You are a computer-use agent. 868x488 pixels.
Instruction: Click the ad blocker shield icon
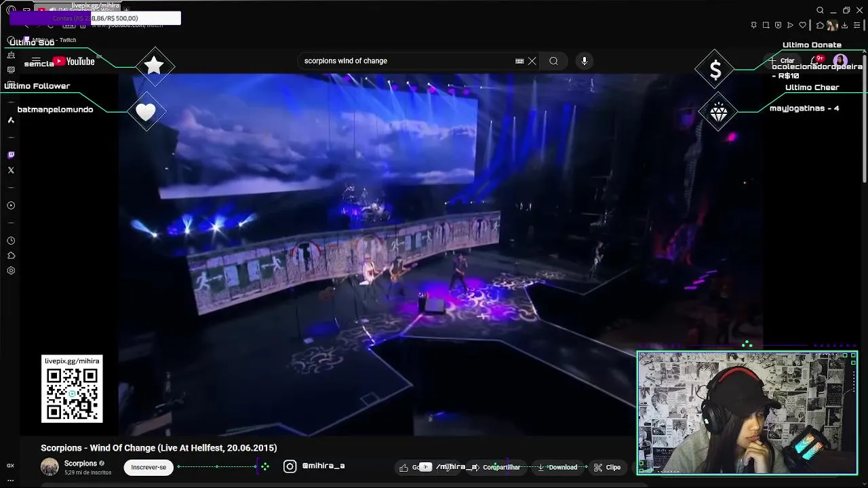(778, 25)
